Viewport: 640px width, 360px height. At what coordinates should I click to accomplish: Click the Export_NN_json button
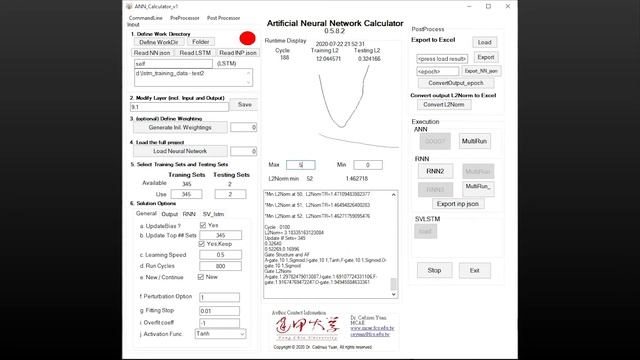pyautogui.click(x=481, y=71)
